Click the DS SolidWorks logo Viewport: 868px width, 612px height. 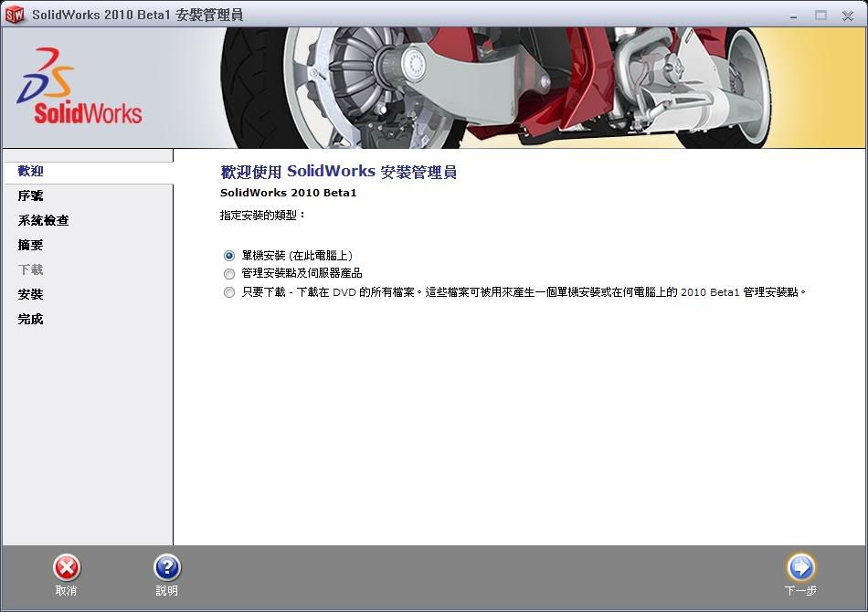click(79, 87)
